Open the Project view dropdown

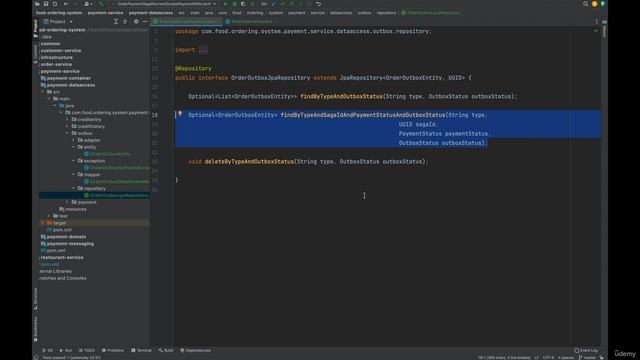coord(58,21)
